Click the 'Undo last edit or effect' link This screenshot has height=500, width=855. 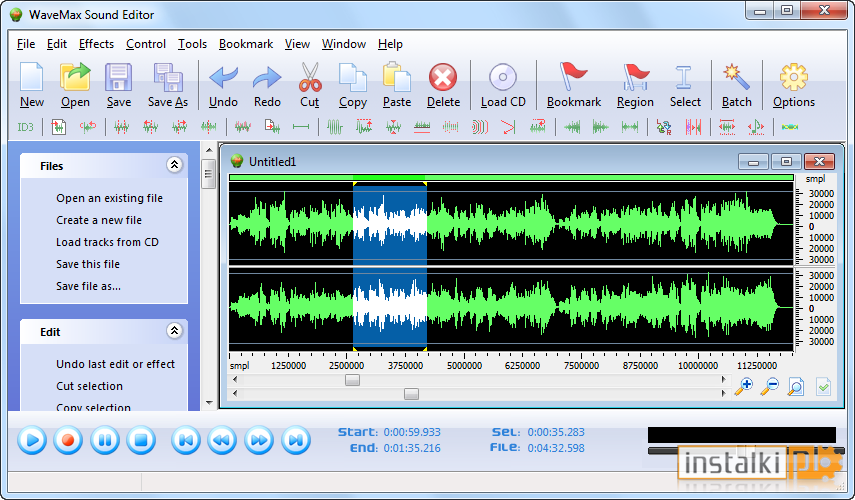click(x=115, y=364)
